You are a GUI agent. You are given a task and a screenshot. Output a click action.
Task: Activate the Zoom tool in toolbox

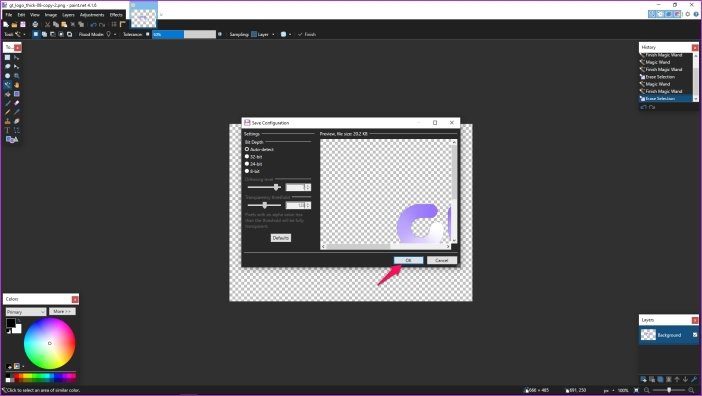[17, 76]
